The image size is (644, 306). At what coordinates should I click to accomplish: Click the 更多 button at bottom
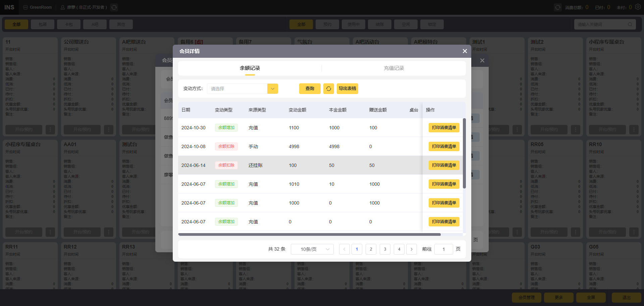(x=559, y=298)
